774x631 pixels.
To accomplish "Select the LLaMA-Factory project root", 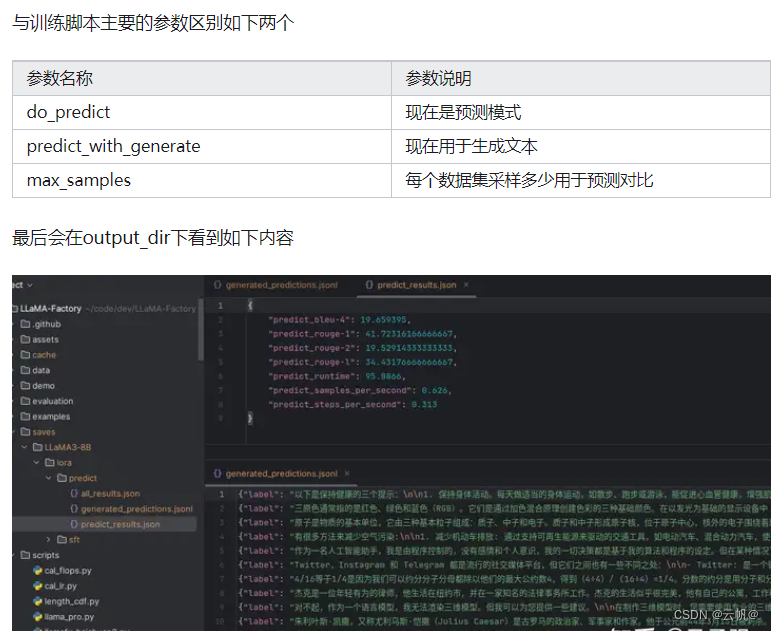I will click(50, 309).
